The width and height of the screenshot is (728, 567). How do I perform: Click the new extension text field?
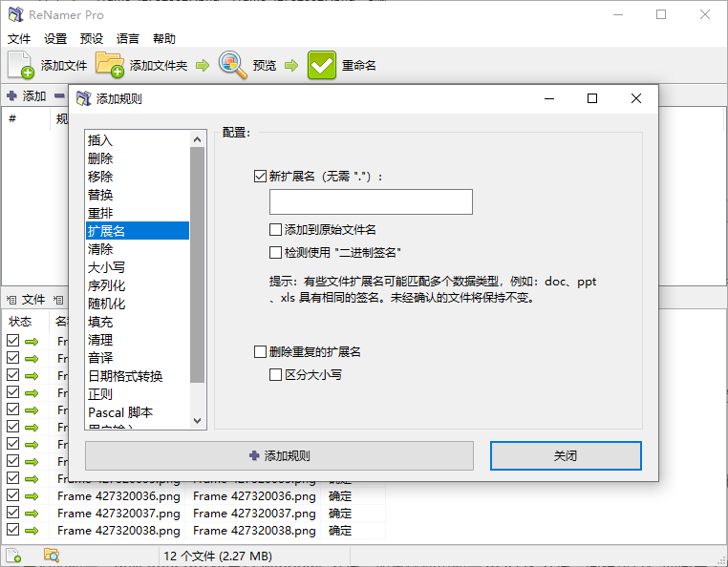[371, 201]
